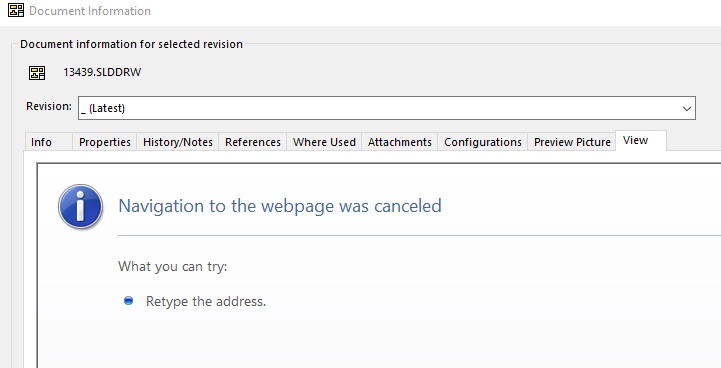Click the Retype the address text

206,301
